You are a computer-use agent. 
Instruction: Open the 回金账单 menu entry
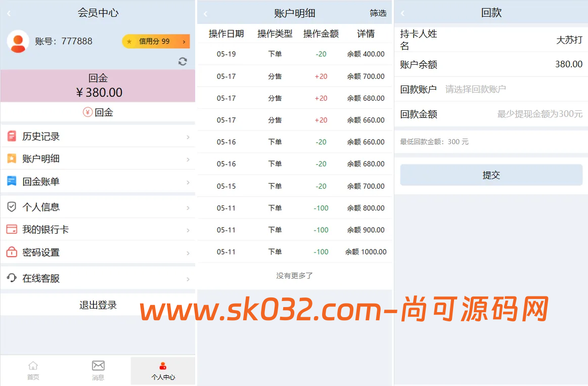(x=98, y=182)
